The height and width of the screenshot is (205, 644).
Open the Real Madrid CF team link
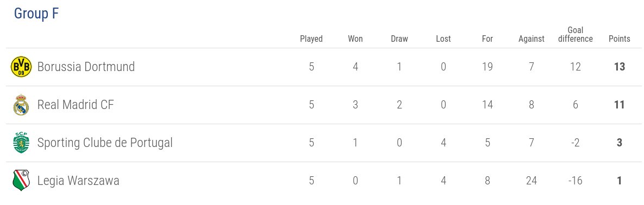(76, 105)
